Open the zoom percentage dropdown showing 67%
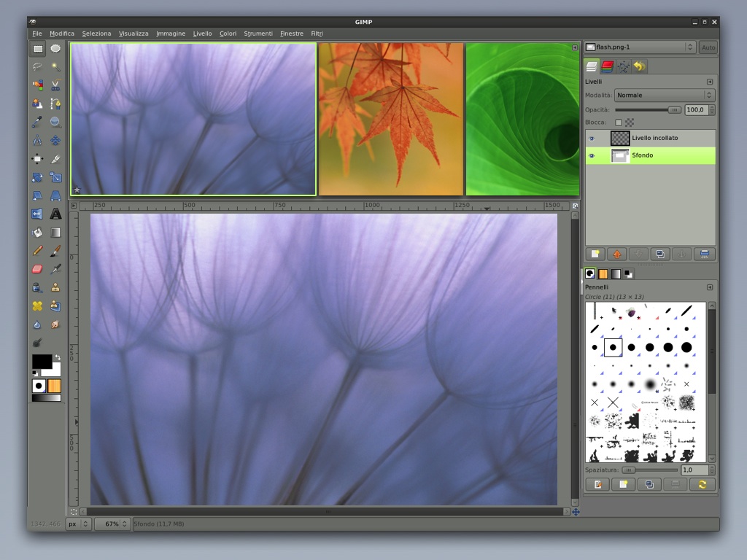The height and width of the screenshot is (560, 747). pyautogui.click(x=112, y=524)
